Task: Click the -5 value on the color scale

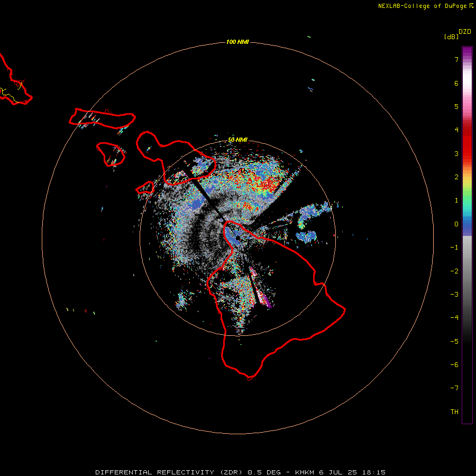Action: click(x=454, y=342)
